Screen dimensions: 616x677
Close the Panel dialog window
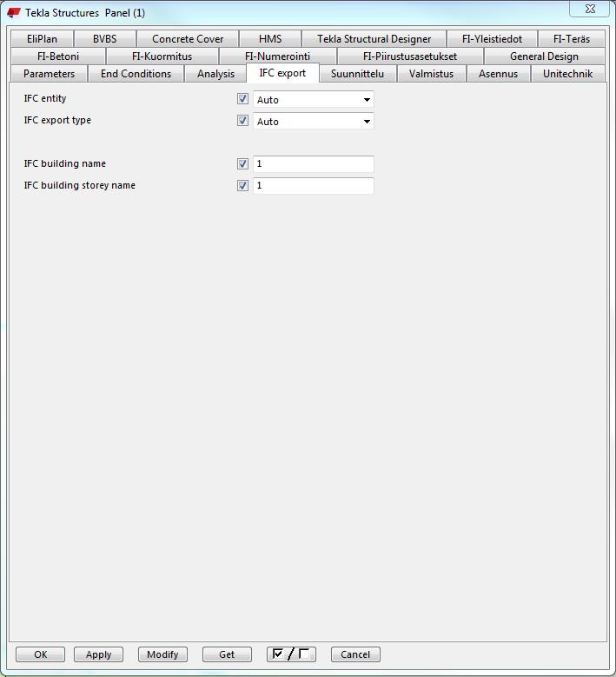click(x=590, y=9)
